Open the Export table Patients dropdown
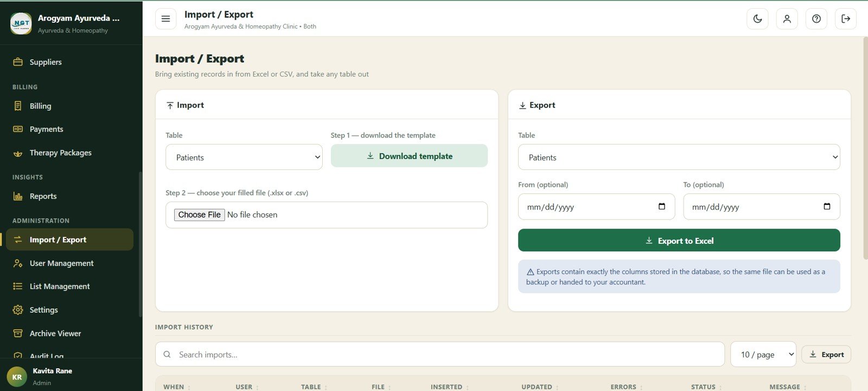The width and height of the screenshot is (868, 391). [679, 157]
